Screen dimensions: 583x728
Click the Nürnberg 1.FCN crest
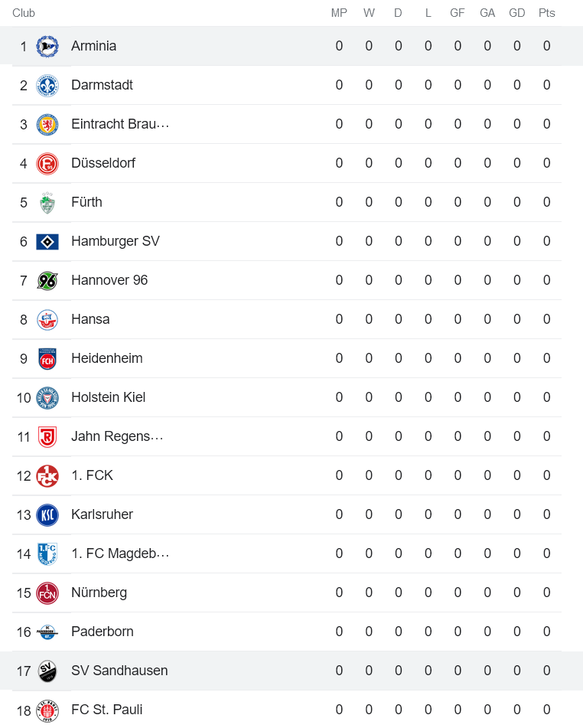[48, 593]
